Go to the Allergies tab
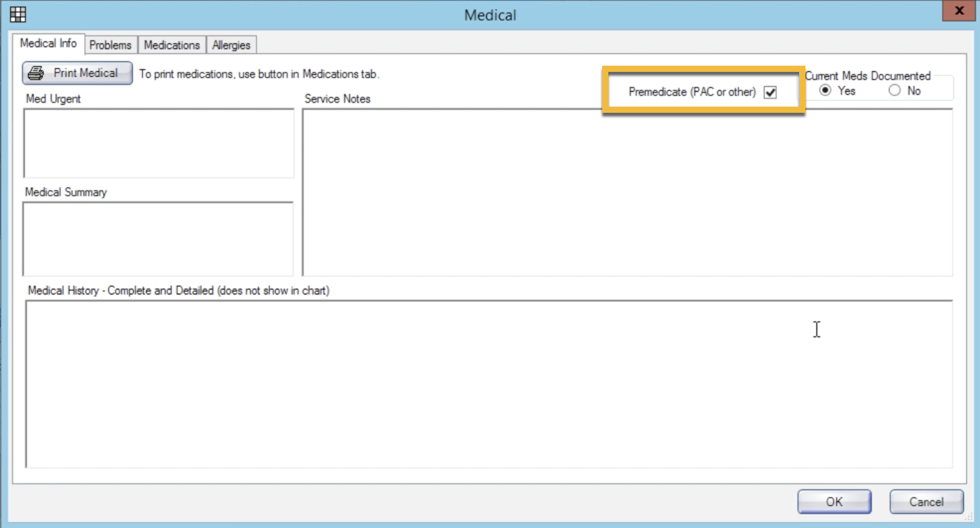The height and width of the screenshot is (528, 980). [x=231, y=45]
